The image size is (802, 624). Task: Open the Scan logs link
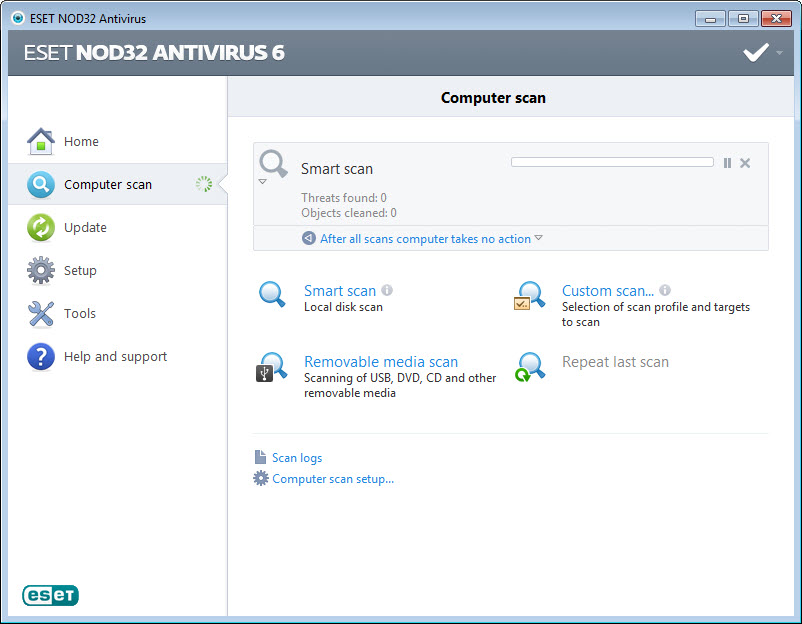[297, 458]
